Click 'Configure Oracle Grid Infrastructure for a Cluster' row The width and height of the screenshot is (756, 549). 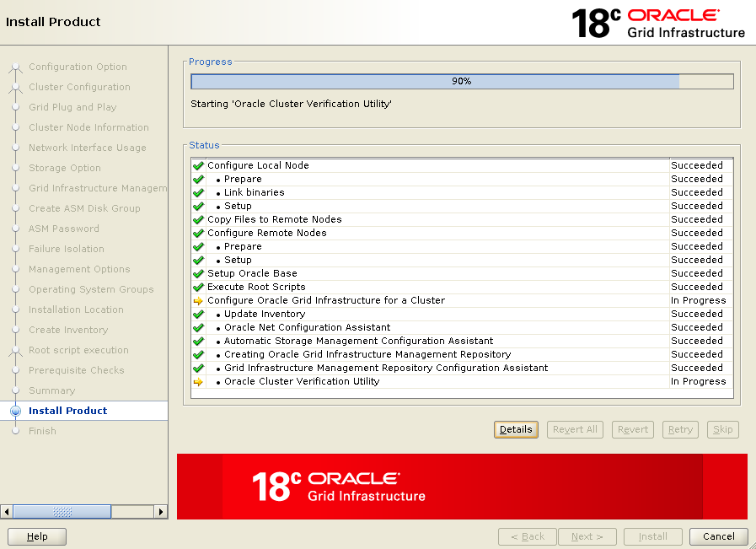[x=462, y=300]
